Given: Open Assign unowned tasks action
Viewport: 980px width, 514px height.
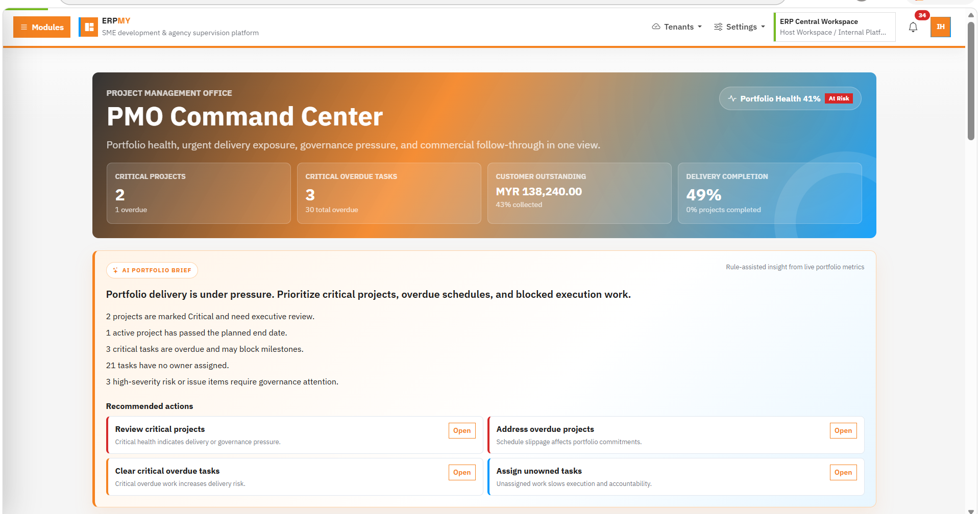Looking at the screenshot, I should tap(843, 472).
